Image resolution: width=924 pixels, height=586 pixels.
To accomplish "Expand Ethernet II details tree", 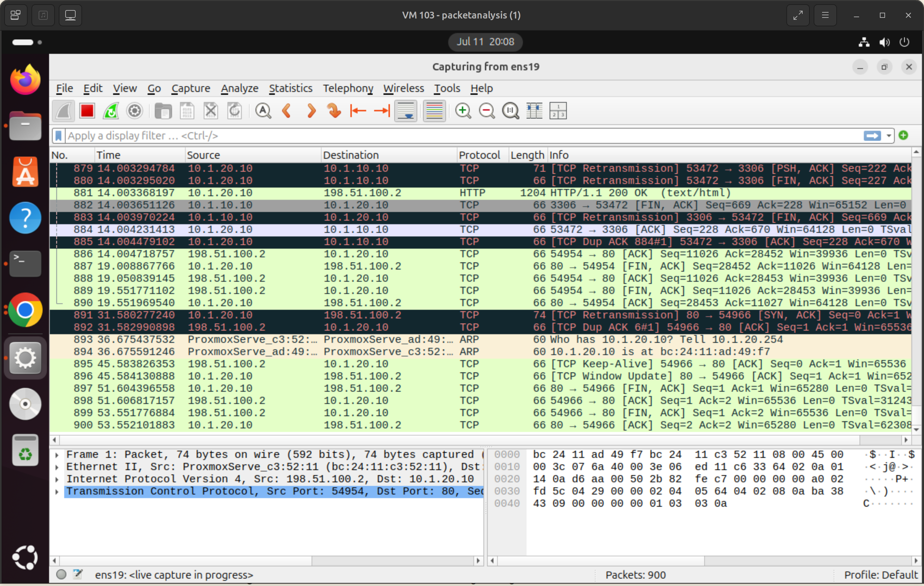I will pos(57,467).
